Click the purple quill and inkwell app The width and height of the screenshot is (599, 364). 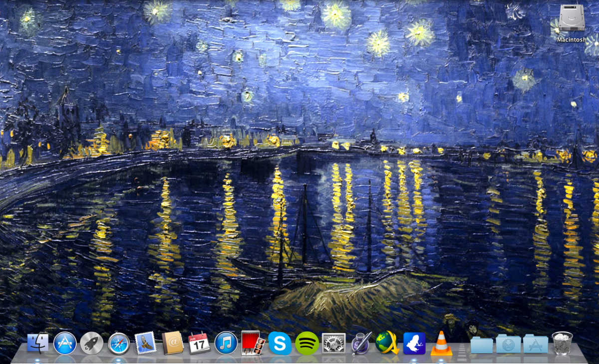click(x=361, y=343)
